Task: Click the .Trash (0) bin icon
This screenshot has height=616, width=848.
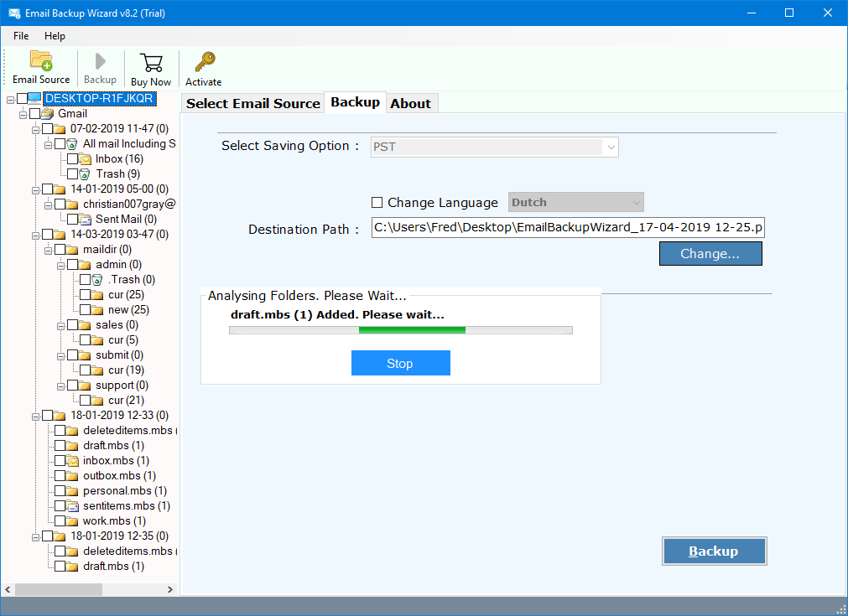Action: click(x=96, y=280)
